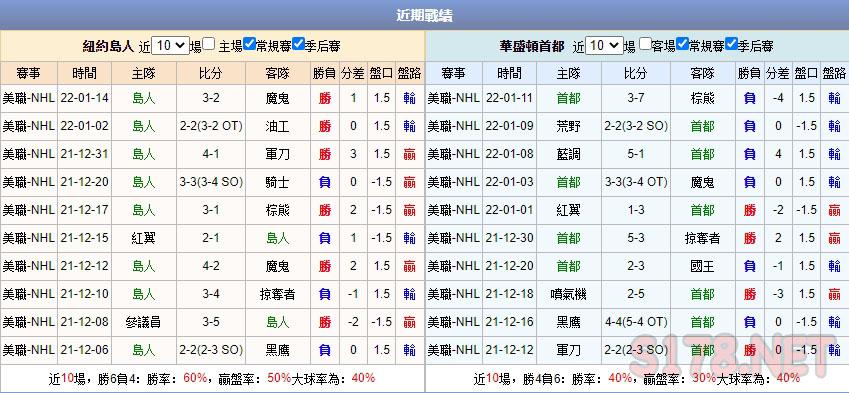Click the 5-1 score cell
The image size is (849, 393).
tap(636, 154)
